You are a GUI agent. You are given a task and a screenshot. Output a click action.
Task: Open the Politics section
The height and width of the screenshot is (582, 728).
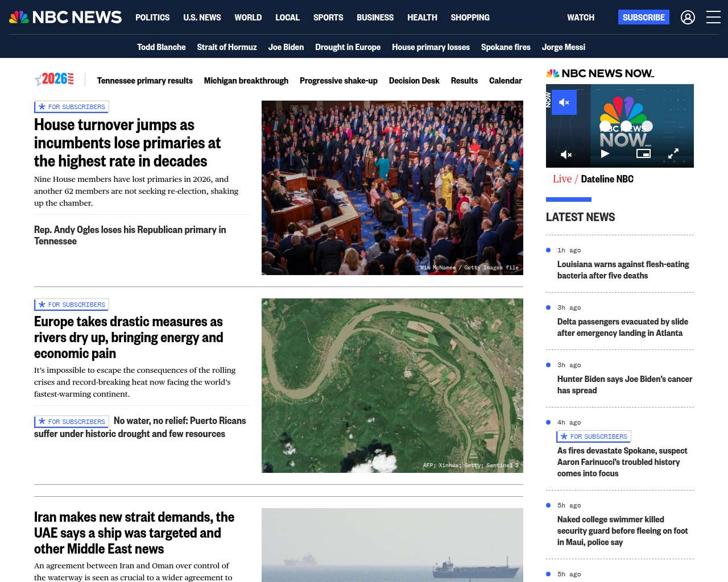(x=152, y=18)
